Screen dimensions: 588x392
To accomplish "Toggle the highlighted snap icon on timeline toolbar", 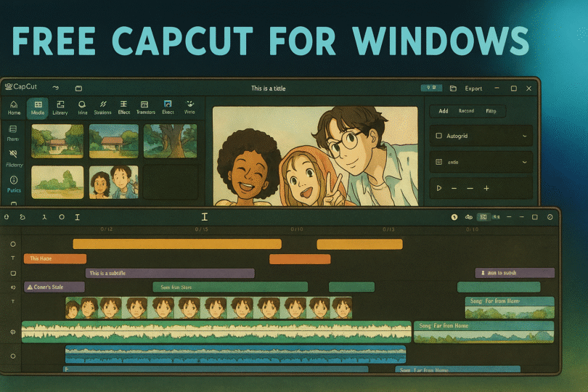I will click(483, 217).
